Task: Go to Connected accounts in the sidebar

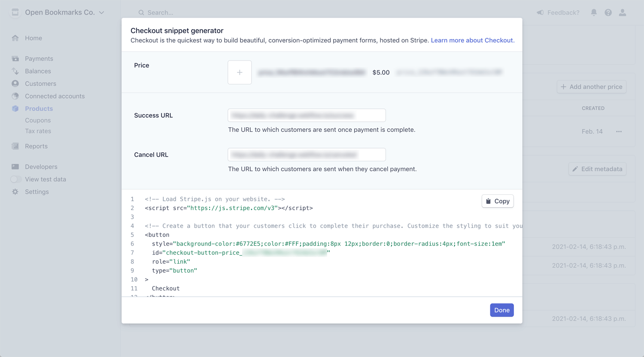Action: coord(55,96)
